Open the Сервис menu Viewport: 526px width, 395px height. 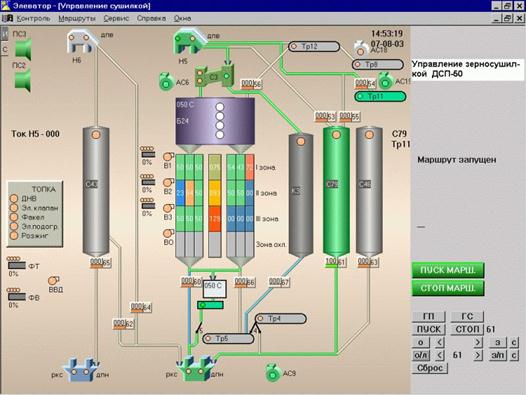tap(116, 18)
